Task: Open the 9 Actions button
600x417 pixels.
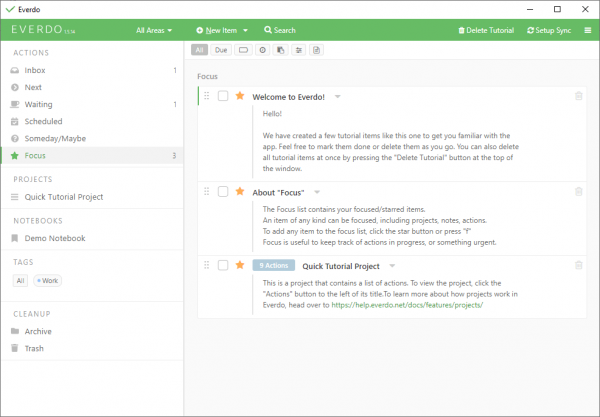Action: (x=274, y=265)
